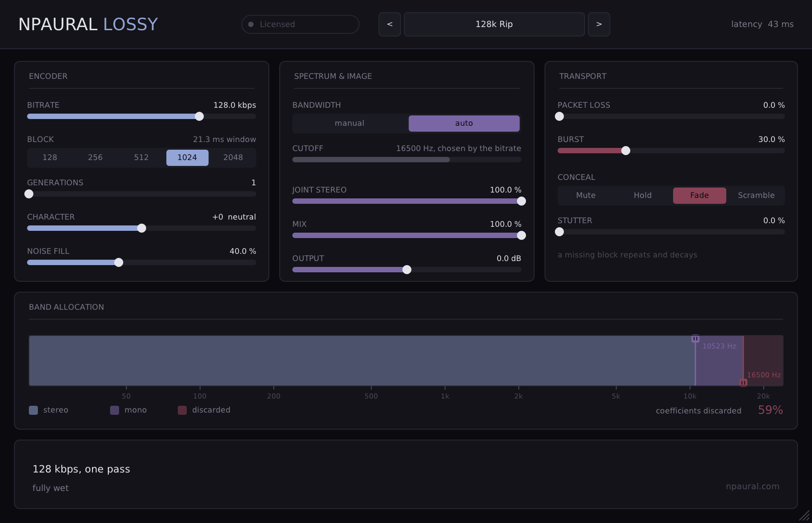Click the Licensed field
This screenshot has height=523, width=812.
coord(300,24)
